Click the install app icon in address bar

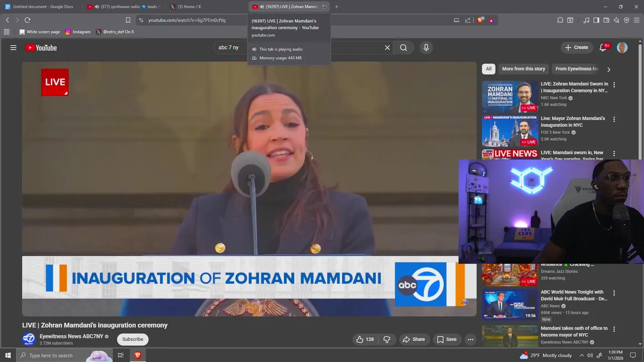pyautogui.click(x=456, y=20)
